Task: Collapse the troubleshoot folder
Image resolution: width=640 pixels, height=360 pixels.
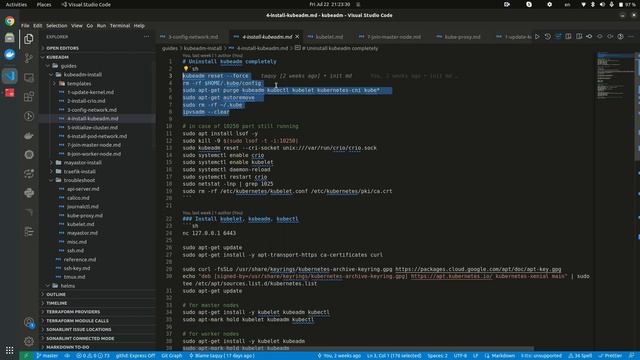Action: coord(97,180)
